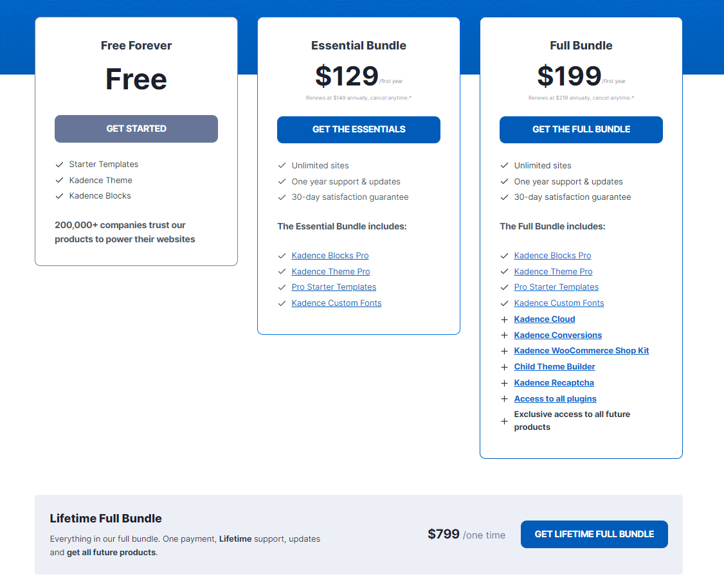
Task: Open Kadence Custom Fonts link in Essential Bundle
Action: 336,303
